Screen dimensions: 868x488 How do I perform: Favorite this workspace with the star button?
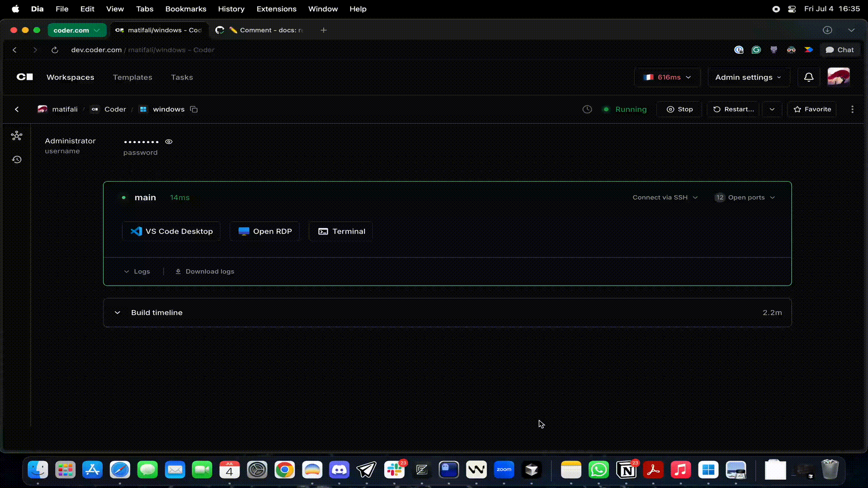pyautogui.click(x=812, y=109)
